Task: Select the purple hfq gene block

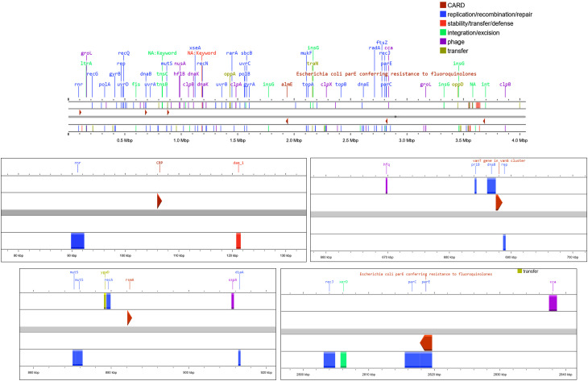Action: pyautogui.click(x=387, y=185)
